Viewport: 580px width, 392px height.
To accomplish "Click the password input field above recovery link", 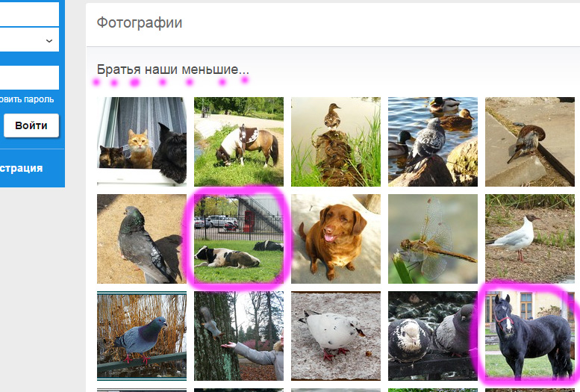I will point(29,78).
